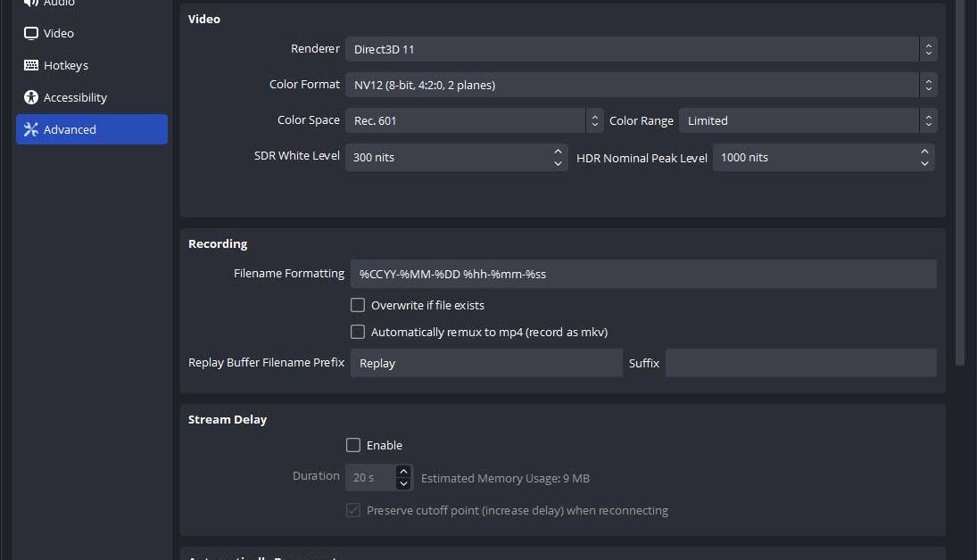
Task: Increase the SDR White Level value
Action: (558, 151)
